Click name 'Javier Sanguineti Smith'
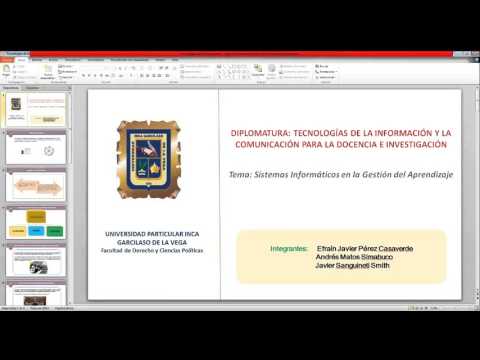The height and width of the screenshot is (360, 480). pos(352,266)
